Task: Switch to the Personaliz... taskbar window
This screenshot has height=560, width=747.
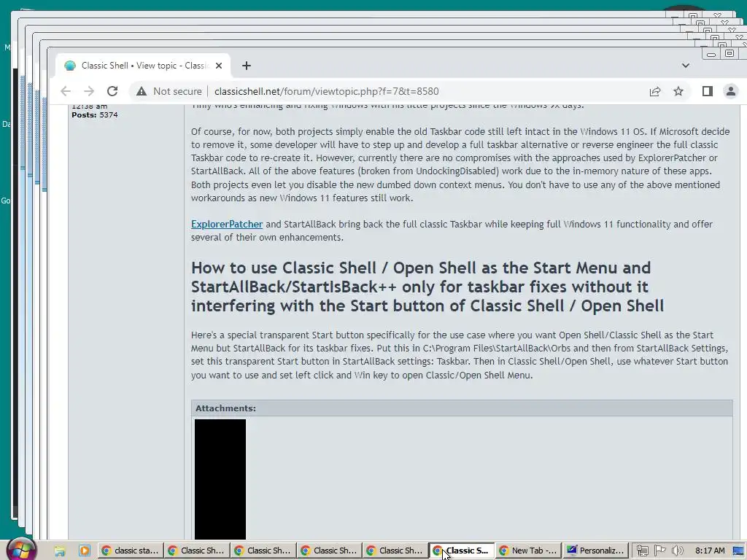Action: pos(595,551)
